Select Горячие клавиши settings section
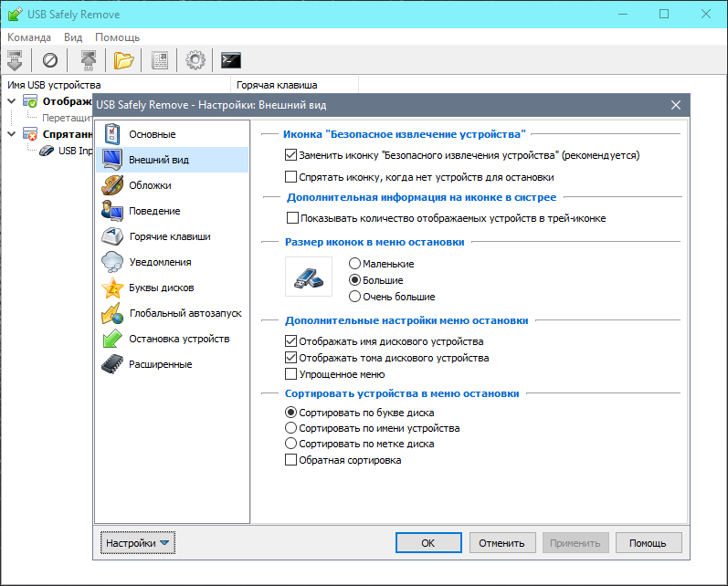The height and width of the screenshot is (586, 728). point(169,236)
